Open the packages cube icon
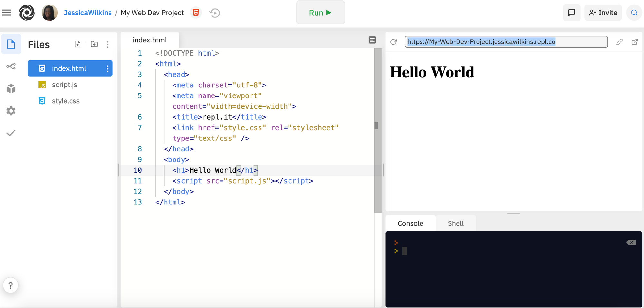The image size is (644, 308). (x=11, y=88)
